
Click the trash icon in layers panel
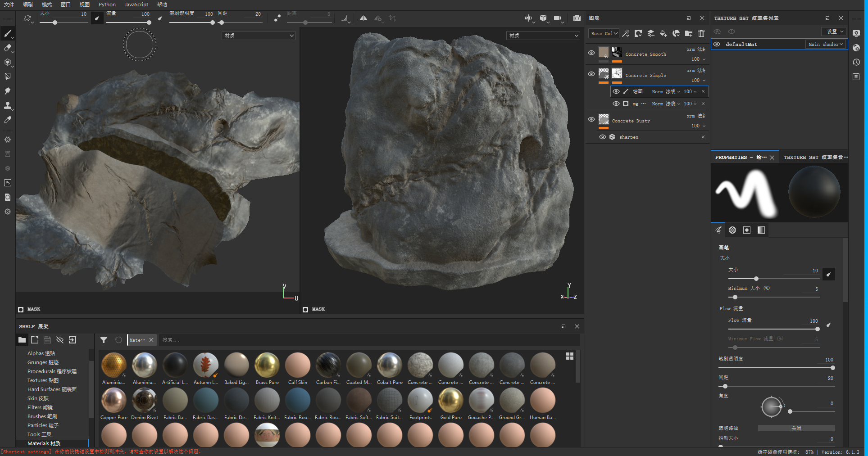point(701,33)
